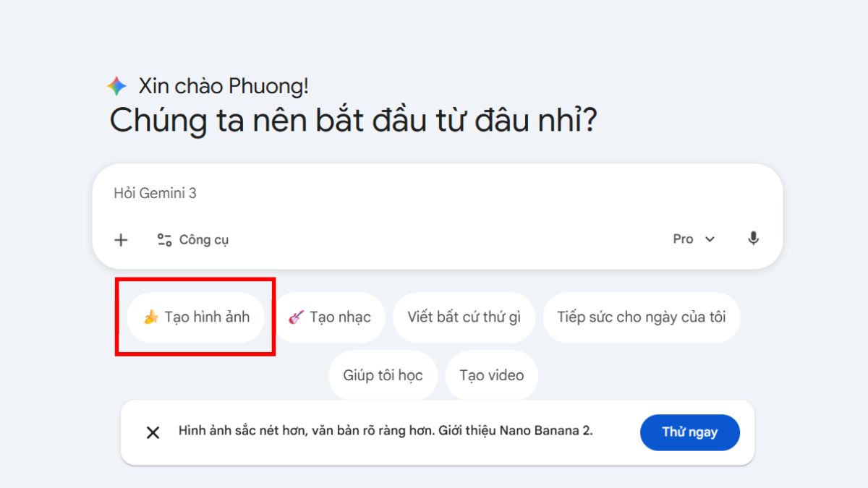Select the Viết bất cứ thứ gì chip

point(464,317)
